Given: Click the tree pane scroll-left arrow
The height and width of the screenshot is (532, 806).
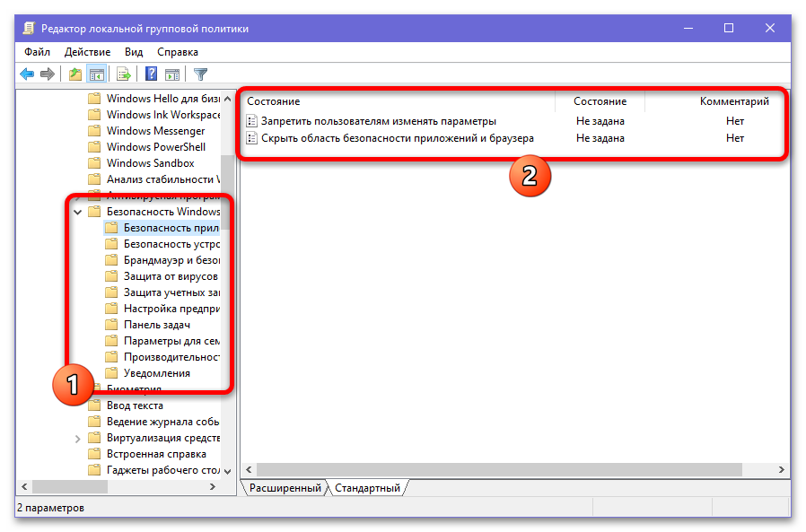Looking at the screenshot, I should [x=24, y=486].
